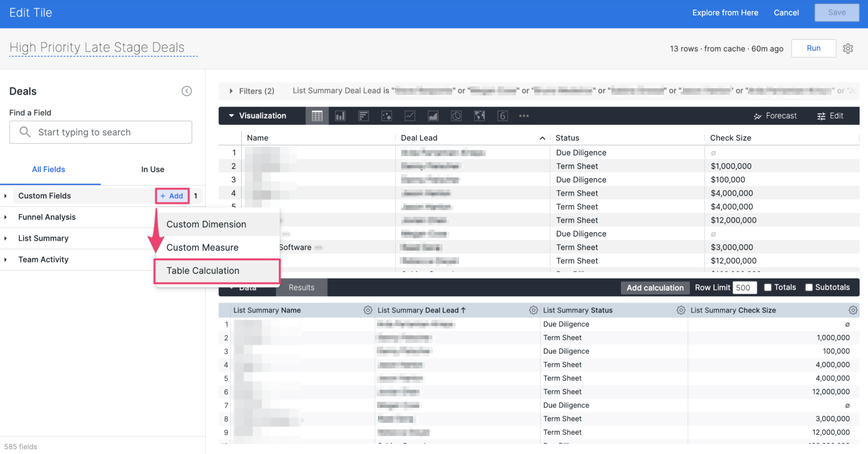Enable the Subtotals checkbox
This screenshot has height=454, width=868.
[x=809, y=287]
